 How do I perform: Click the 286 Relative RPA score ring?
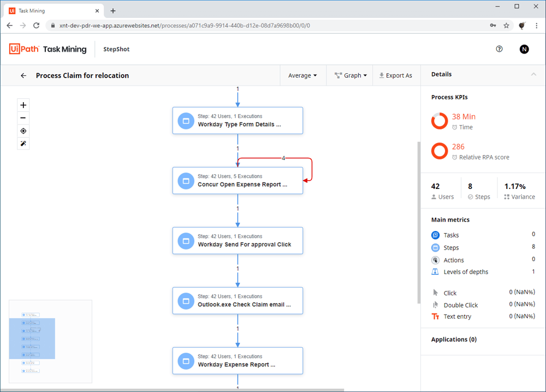point(440,151)
